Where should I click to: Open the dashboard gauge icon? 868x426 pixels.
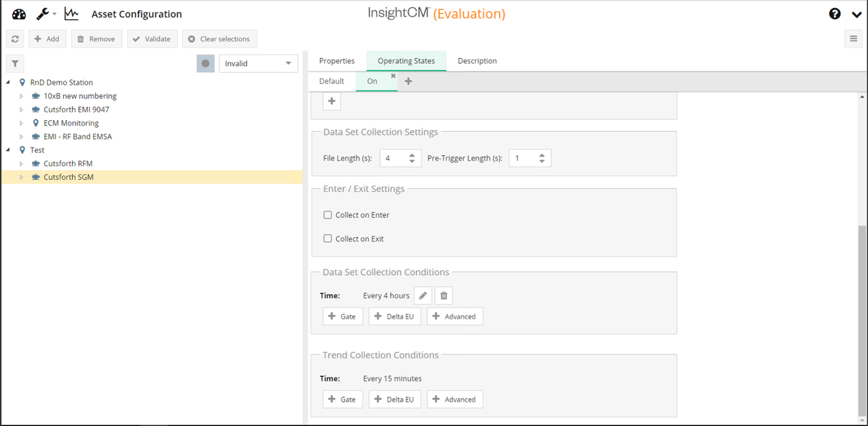point(19,14)
